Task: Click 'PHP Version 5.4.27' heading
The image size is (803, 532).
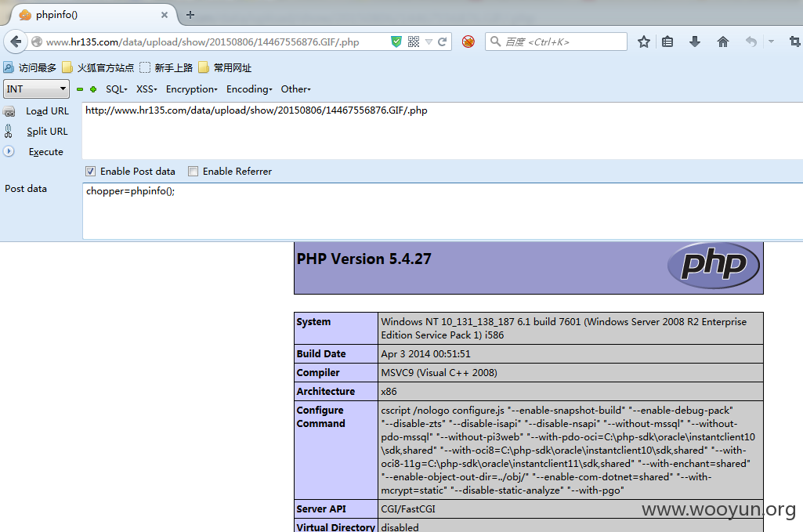Action: click(x=364, y=259)
